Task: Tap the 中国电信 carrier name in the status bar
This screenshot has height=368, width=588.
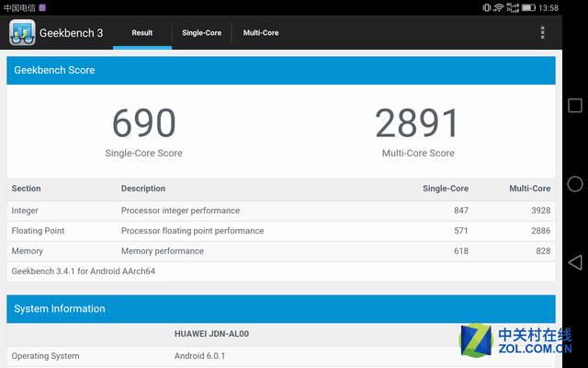Action: [19, 8]
